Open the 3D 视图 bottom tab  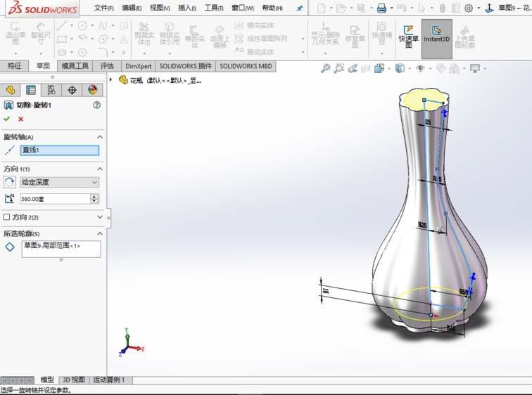pos(74,380)
